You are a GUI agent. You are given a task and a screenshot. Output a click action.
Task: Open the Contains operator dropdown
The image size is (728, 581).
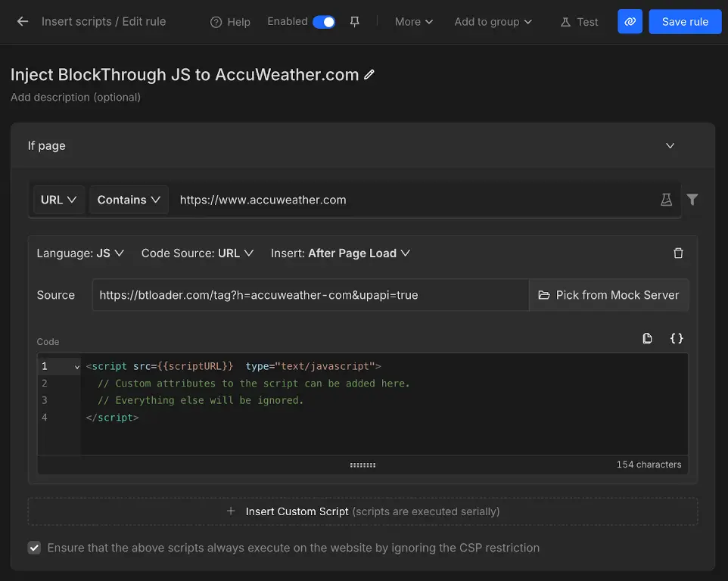coord(129,200)
